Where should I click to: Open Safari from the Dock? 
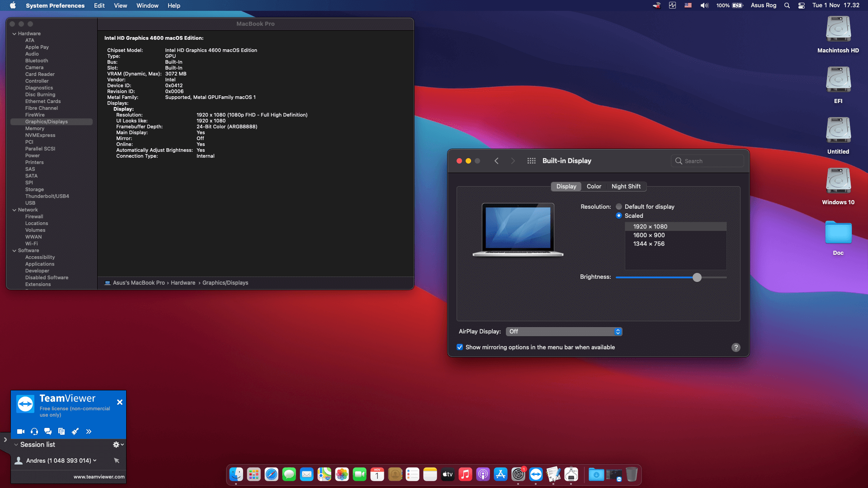point(271,474)
